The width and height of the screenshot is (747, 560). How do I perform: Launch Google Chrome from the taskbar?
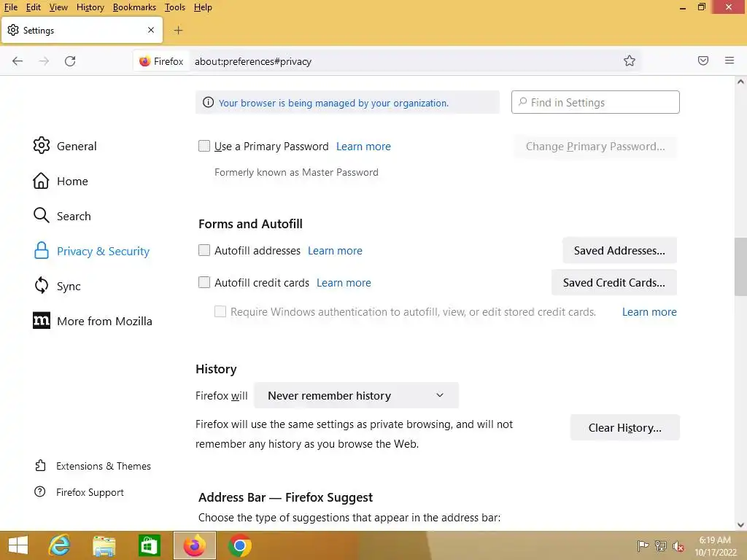[239, 545]
